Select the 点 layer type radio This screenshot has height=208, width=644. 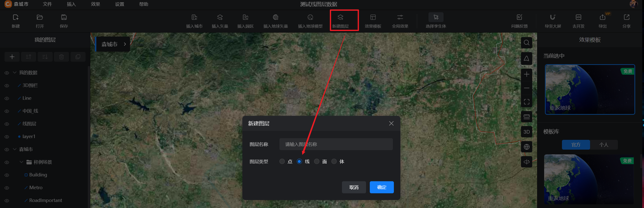(x=282, y=161)
